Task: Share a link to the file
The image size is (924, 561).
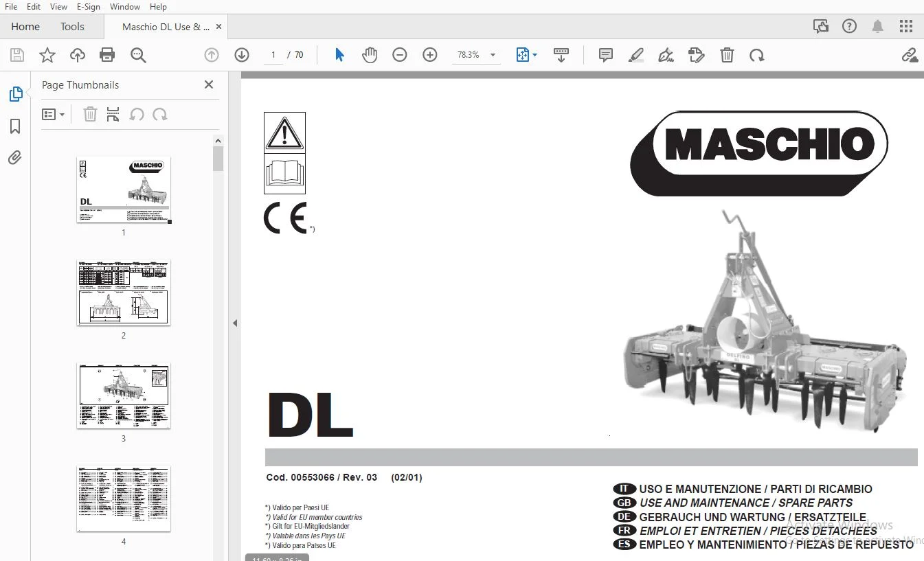Action: (910, 55)
